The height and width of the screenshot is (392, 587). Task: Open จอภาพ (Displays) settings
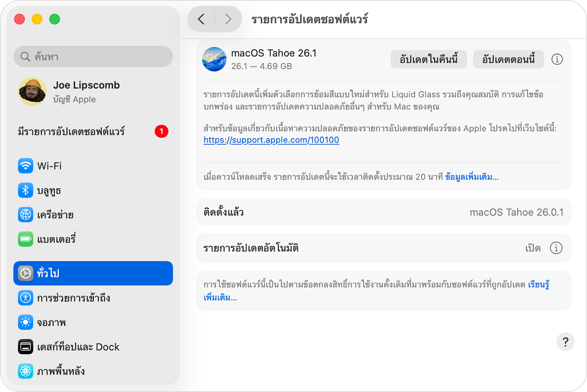52,322
